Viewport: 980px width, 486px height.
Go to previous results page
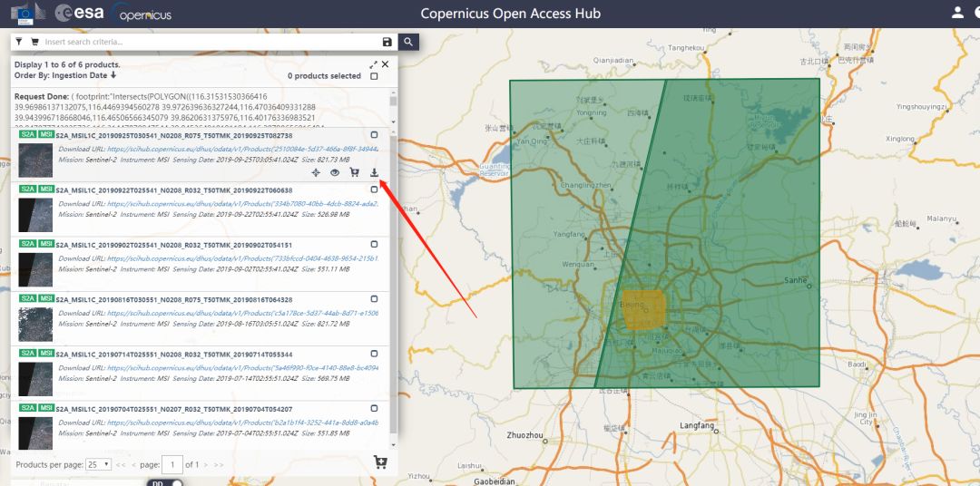click(x=132, y=465)
